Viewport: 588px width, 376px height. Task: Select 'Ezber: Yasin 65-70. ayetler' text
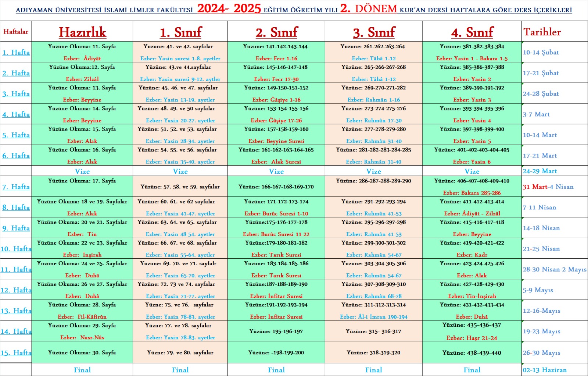click(180, 275)
